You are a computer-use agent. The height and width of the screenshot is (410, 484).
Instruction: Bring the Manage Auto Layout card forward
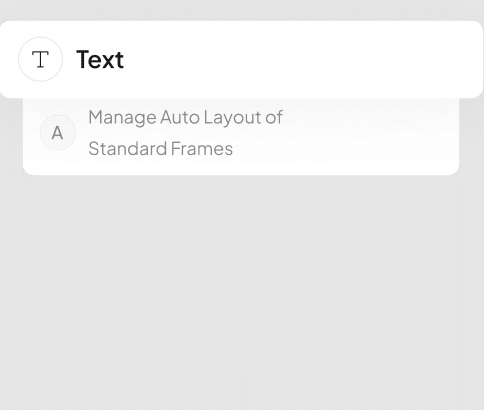click(241, 136)
